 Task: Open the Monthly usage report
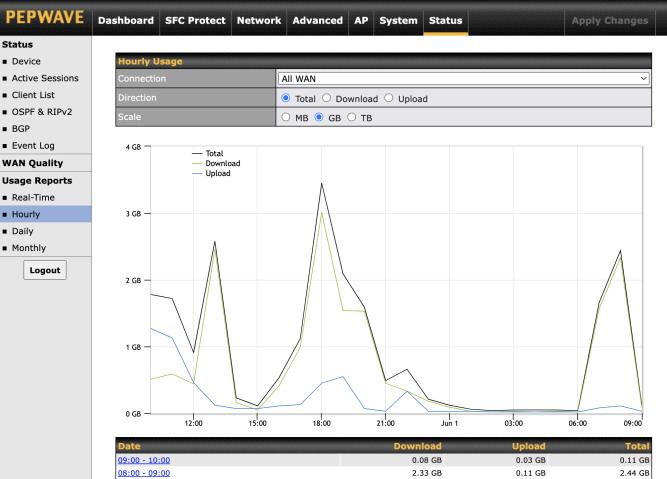29,248
